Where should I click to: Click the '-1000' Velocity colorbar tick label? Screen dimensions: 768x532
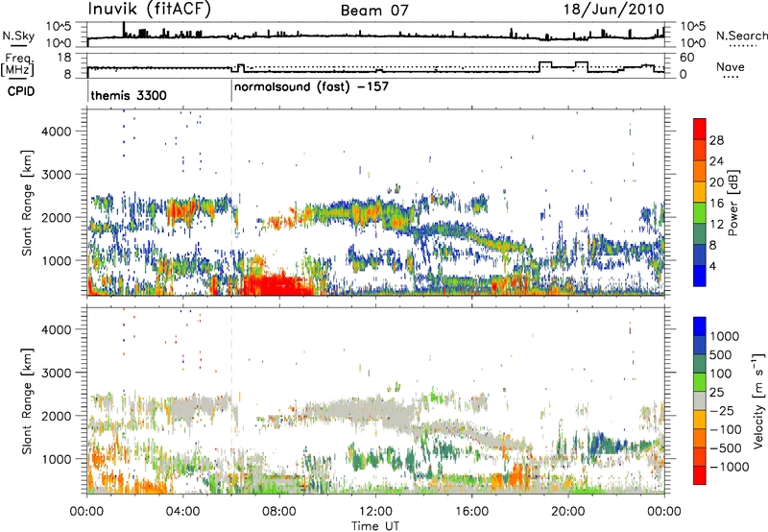[729, 467]
